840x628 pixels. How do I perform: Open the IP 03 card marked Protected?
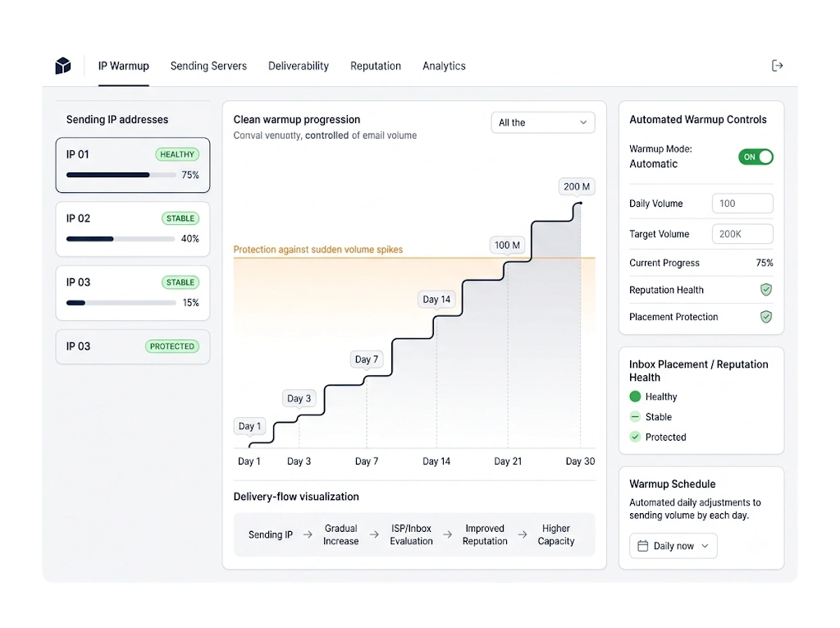pos(133,346)
